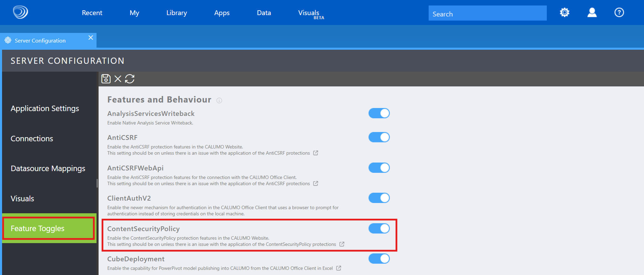The height and width of the screenshot is (275, 644).
Task: Open the Apps menu
Action: (x=222, y=13)
